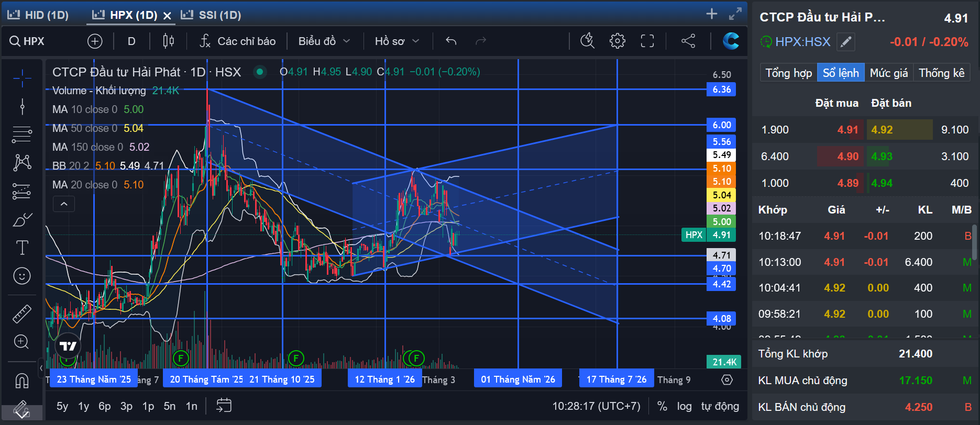Activate the zoom in tool
This screenshot has width=980, height=425.
(22, 342)
